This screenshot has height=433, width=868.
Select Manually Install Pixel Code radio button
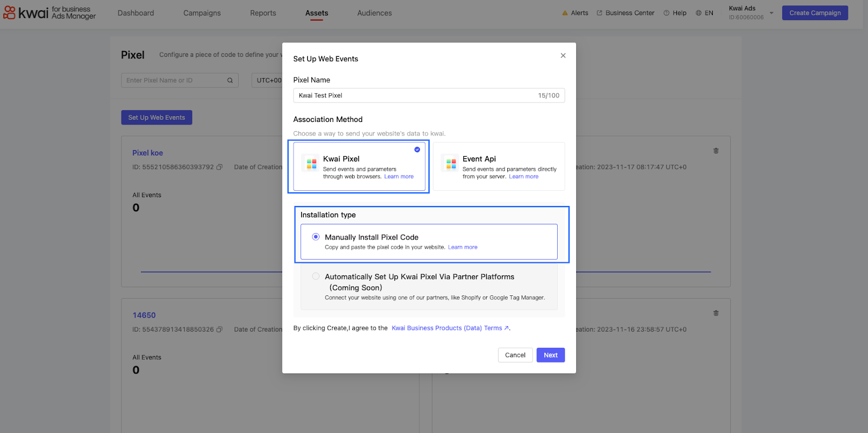[316, 237]
